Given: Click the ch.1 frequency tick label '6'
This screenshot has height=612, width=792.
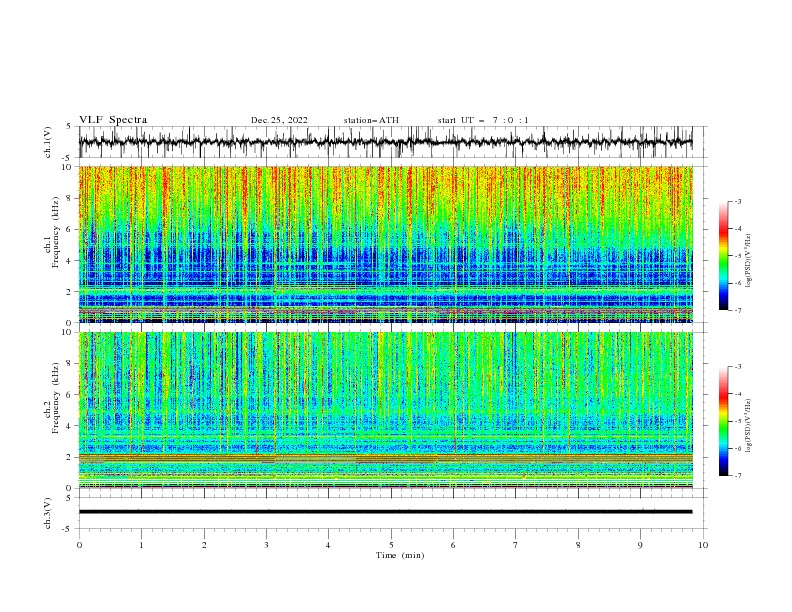Looking at the screenshot, I should pyautogui.click(x=71, y=229).
